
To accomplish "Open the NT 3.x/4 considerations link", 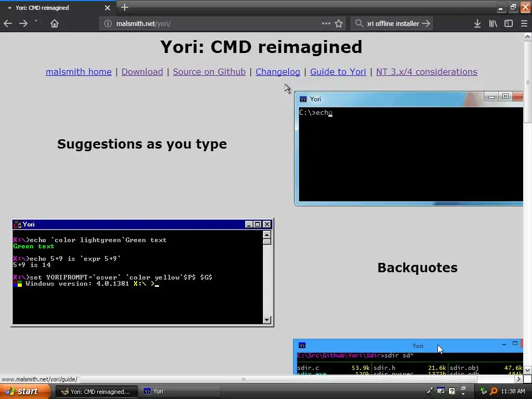I will click(x=427, y=72).
